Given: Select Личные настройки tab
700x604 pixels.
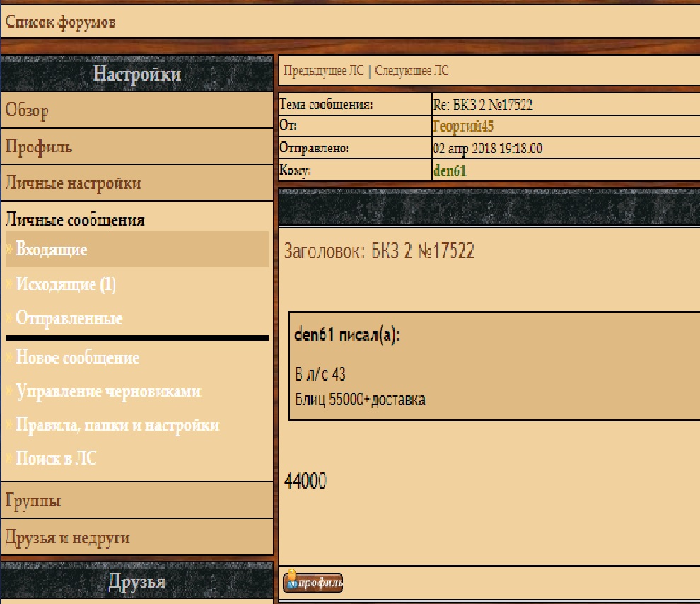Looking at the screenshot, I should point(74,184).
